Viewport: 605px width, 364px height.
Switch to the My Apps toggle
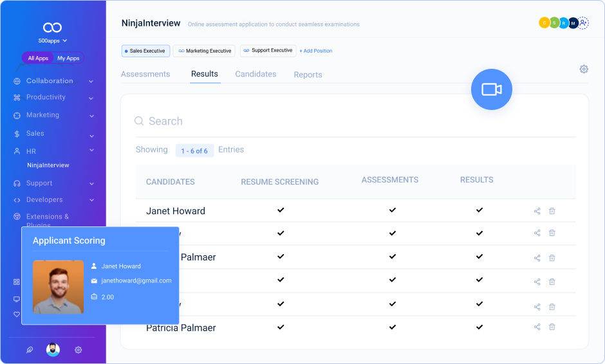[68, 59]
